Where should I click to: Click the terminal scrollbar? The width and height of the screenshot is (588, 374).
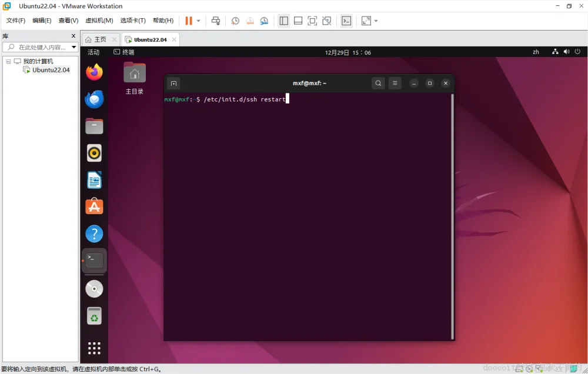point(452,216)
